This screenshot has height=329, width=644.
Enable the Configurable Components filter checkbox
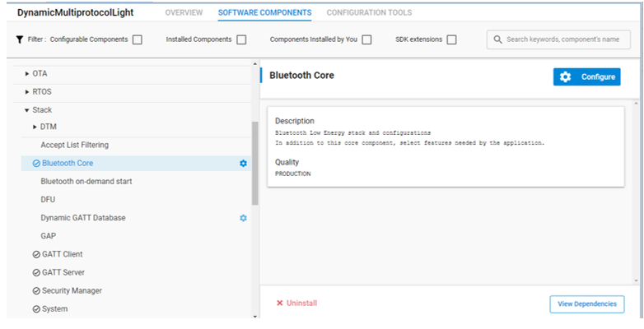[138, 39]
